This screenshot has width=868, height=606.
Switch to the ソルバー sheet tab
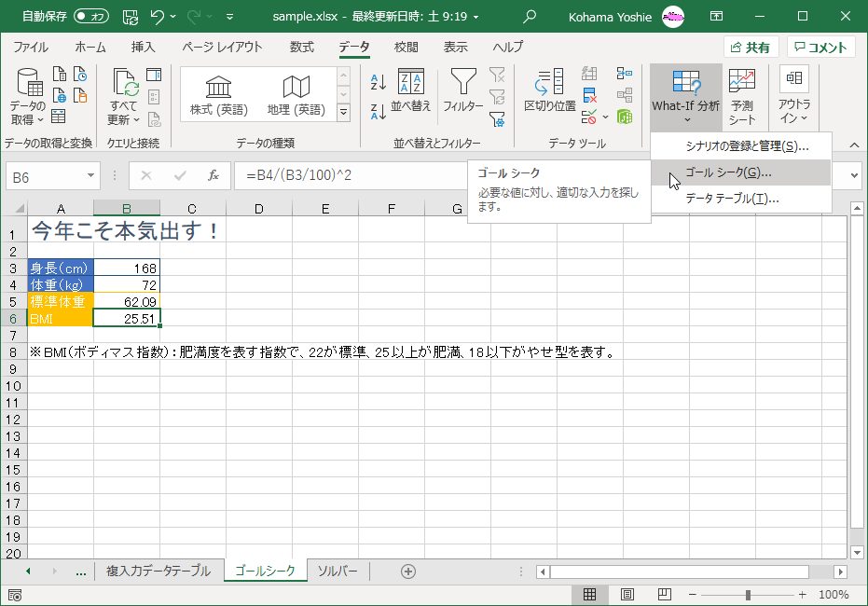coord(338,572)
